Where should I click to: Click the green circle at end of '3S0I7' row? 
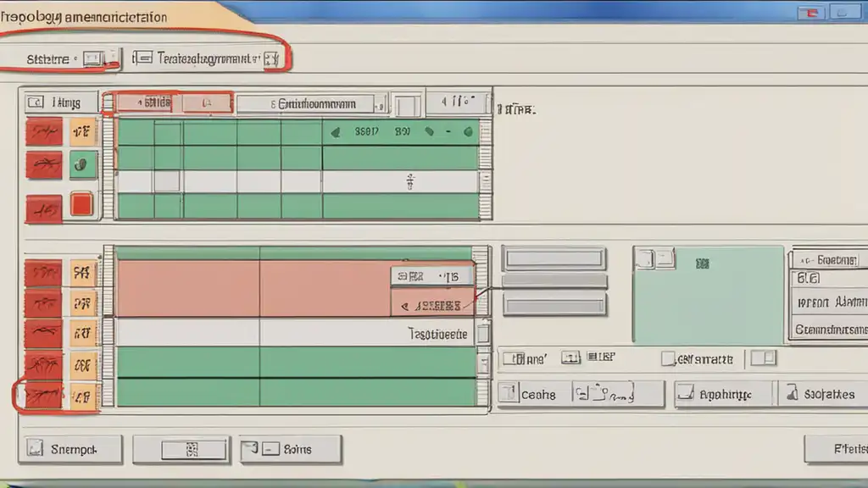tap(468, 131)
